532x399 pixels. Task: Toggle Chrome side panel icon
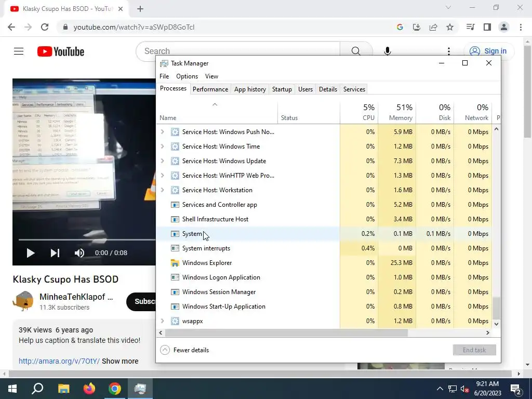487,27
